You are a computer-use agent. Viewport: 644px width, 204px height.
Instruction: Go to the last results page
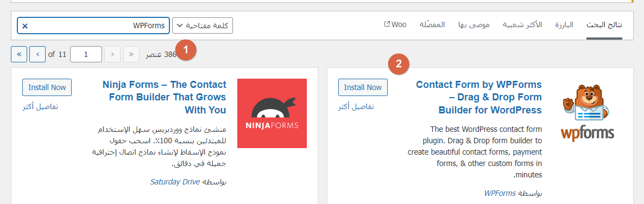pos(19,54)
